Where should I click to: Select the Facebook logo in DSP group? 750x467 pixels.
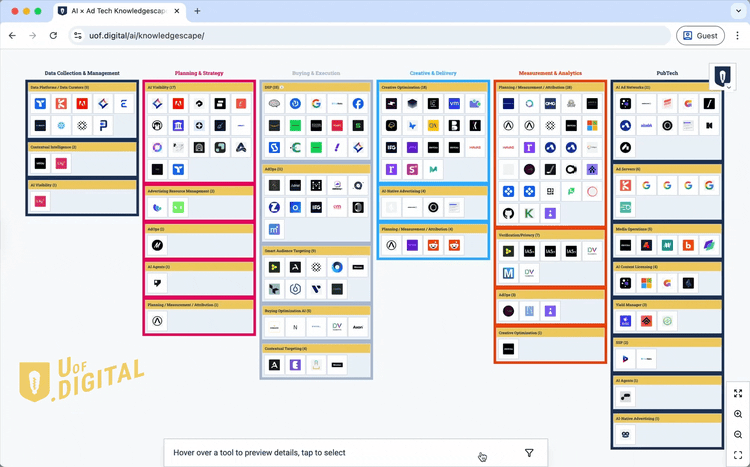click(x=358, y=103)
